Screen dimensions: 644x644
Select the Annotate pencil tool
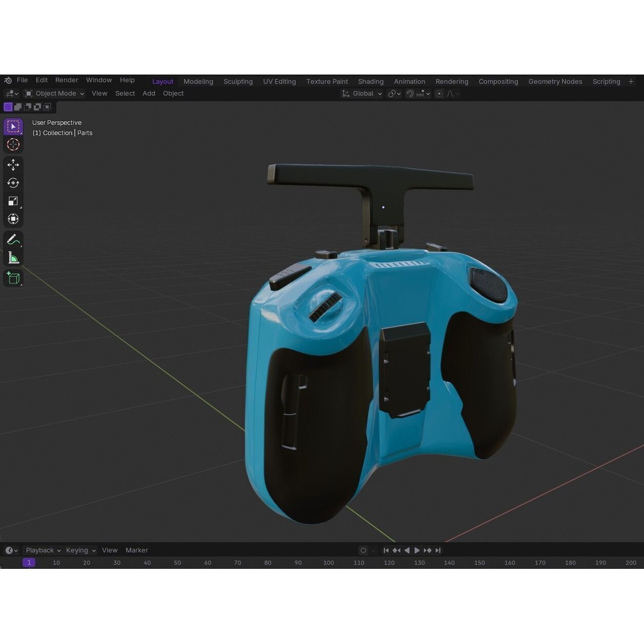coord(13,240)
